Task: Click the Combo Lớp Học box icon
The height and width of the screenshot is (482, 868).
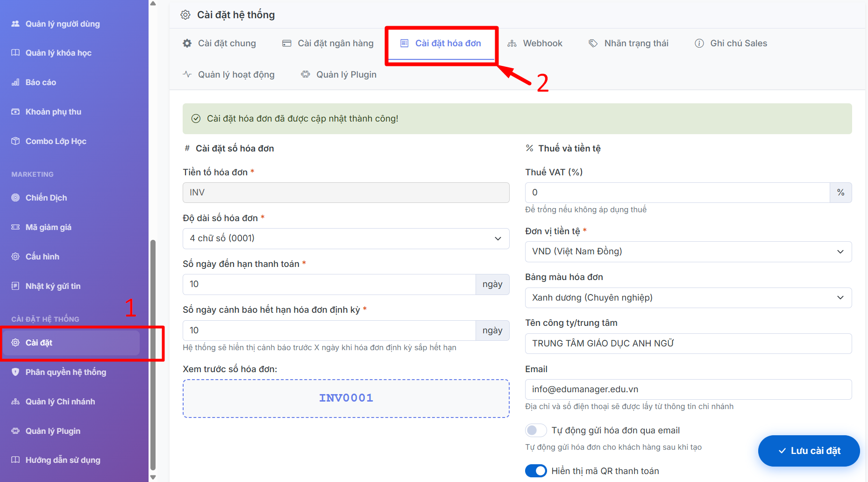Action: pos(15,141)
